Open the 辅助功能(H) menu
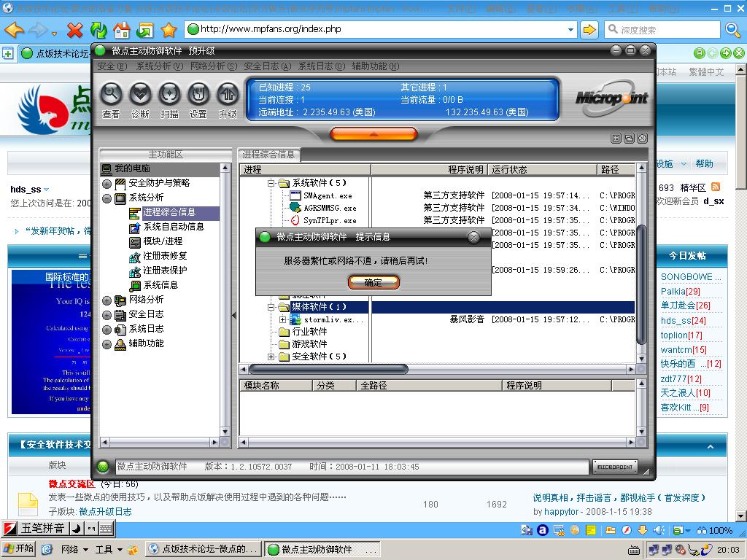The image size is (747, 560). 376,66
